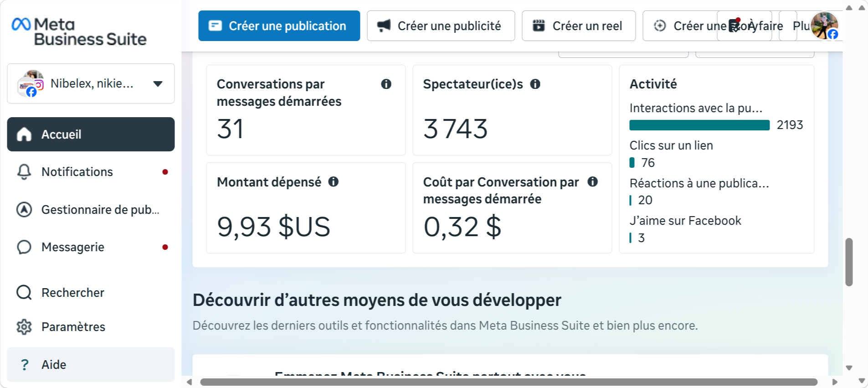Show info for Coût par Conversation
This screenshot has width=868, height=388.
(x=592, y=182)
